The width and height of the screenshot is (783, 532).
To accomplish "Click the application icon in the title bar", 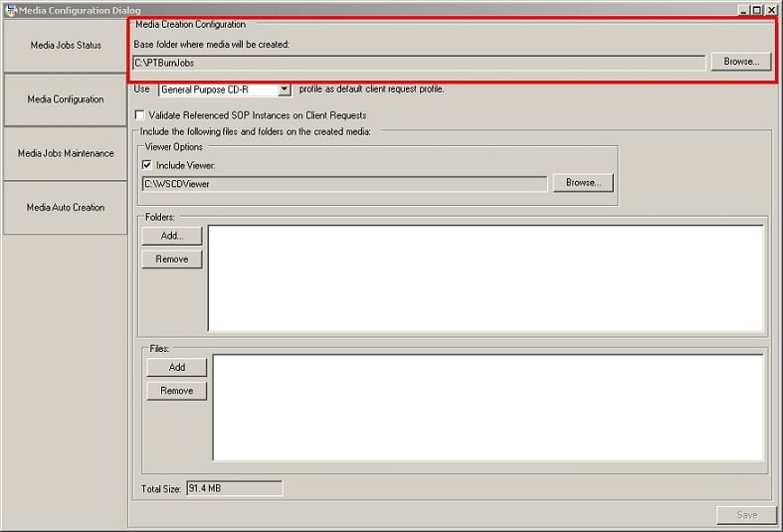I will click(x=9, y=10).
